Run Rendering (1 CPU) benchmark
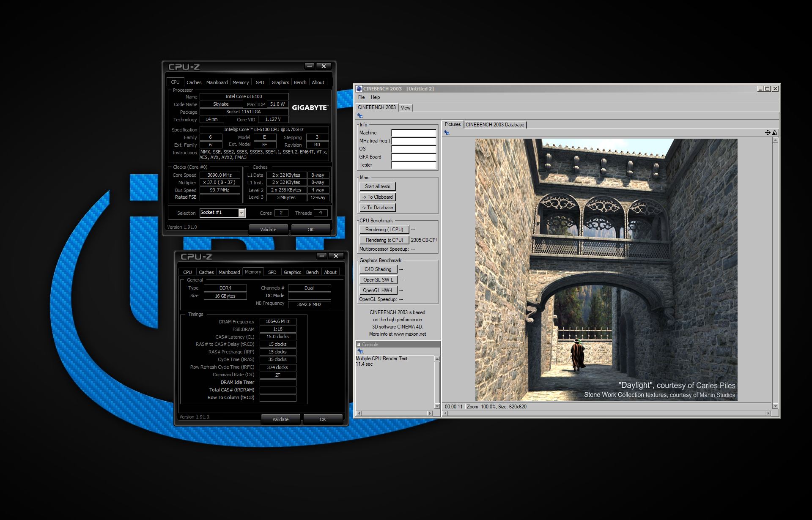 [x=384, y=230]
